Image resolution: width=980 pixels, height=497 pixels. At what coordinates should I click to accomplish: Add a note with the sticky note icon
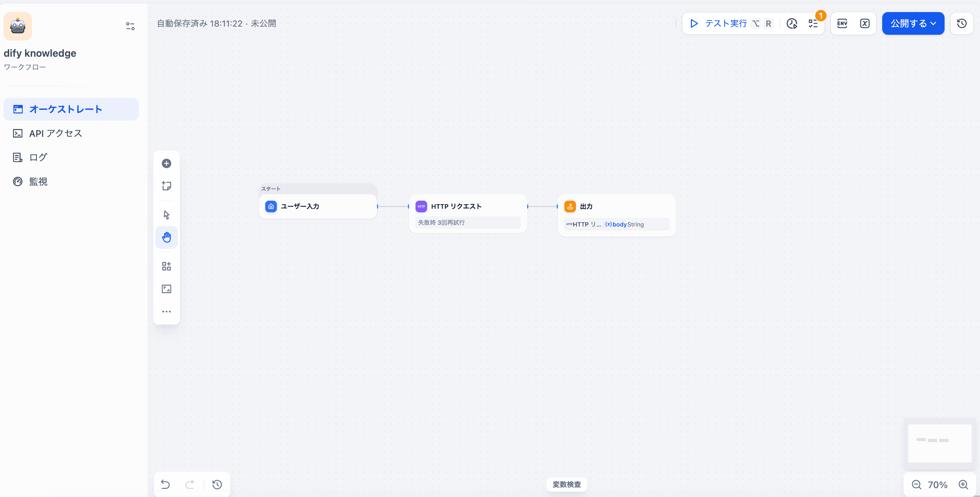click(x=166, y=186)
